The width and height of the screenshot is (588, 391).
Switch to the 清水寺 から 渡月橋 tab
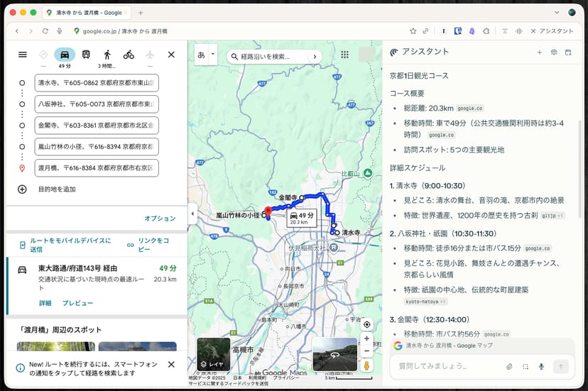85,13
